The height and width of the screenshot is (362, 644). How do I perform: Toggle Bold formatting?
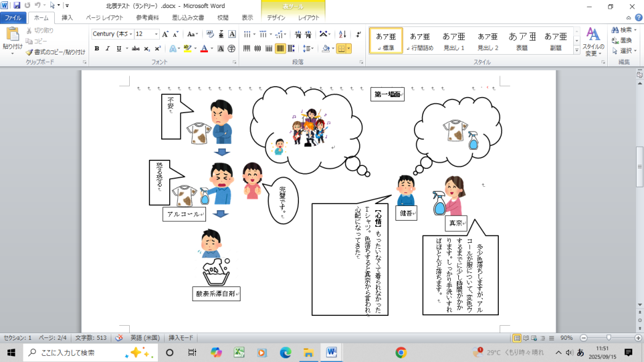pos(97,49)
